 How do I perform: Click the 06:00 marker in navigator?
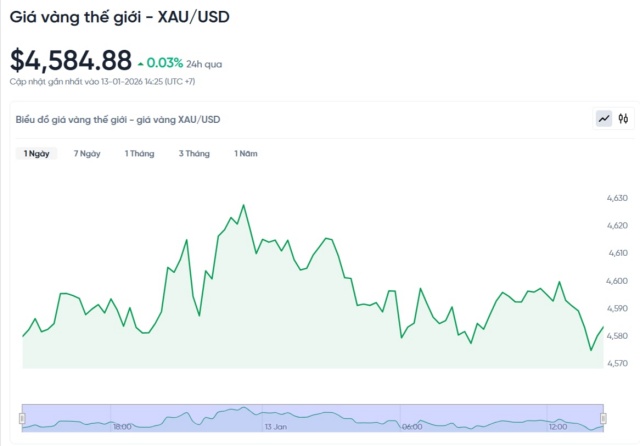pyautogui.click(x=410, y=426)
